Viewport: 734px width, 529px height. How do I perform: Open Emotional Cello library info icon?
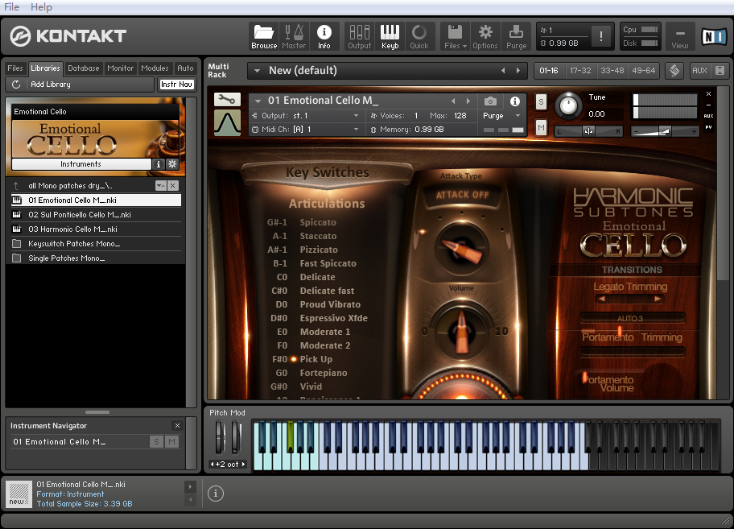pos(158,164)
